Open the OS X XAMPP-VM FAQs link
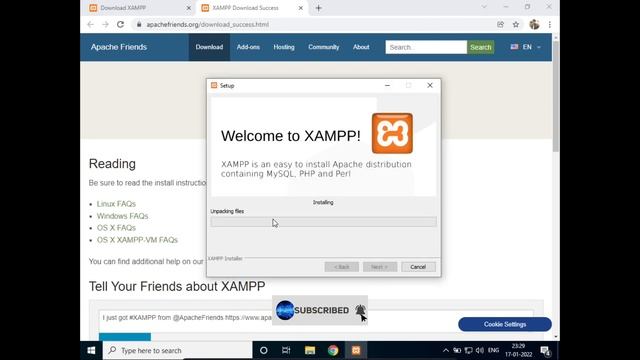 click(x=137, y=240)
